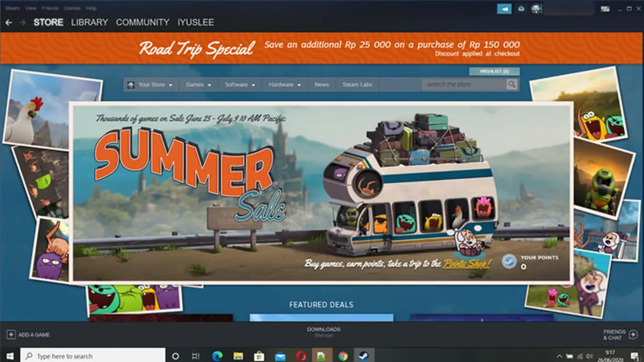The width and height of the screenshot is (644, 362).
Task: Click the Steam points coin icon
Action: coord(509,261)
